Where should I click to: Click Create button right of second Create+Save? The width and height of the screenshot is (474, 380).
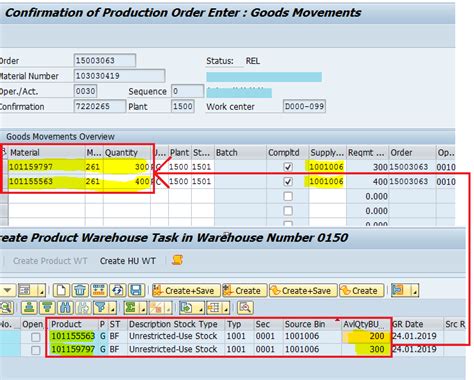(x=362, y=290)
